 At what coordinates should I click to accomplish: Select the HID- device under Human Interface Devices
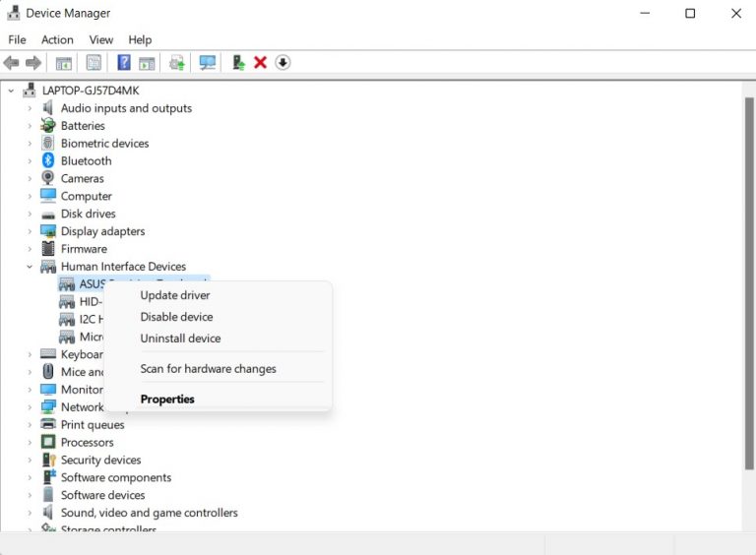pyautogui.click(x=91, y=301)
